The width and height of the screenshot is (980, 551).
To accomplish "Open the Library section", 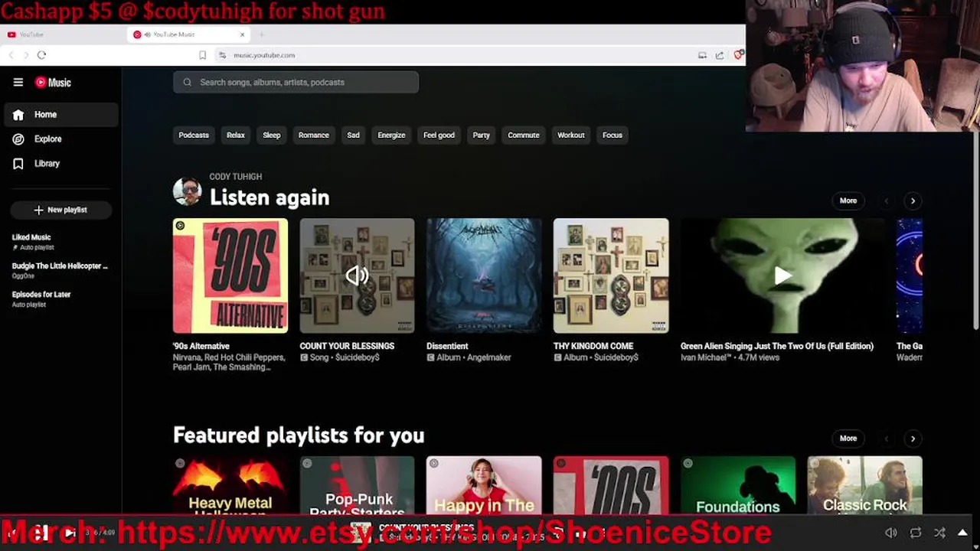I will (61, 163).
